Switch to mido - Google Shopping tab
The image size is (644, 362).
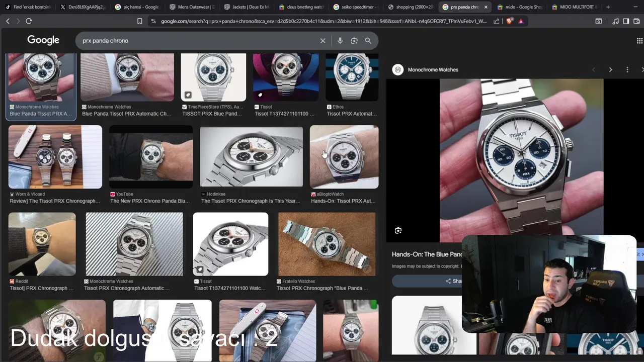[520, 7]
